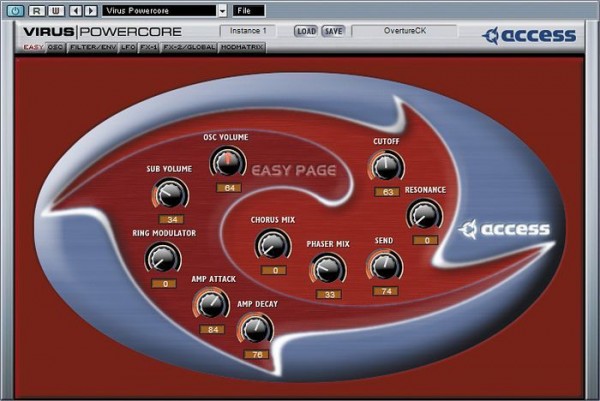
Task: Go to next preset with right arrow
Action: point(91,10)
